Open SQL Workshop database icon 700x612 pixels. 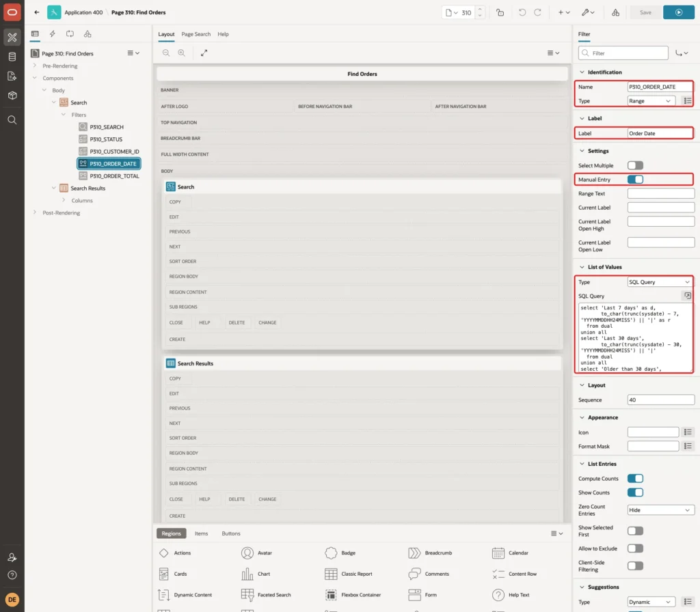[12, 57]
